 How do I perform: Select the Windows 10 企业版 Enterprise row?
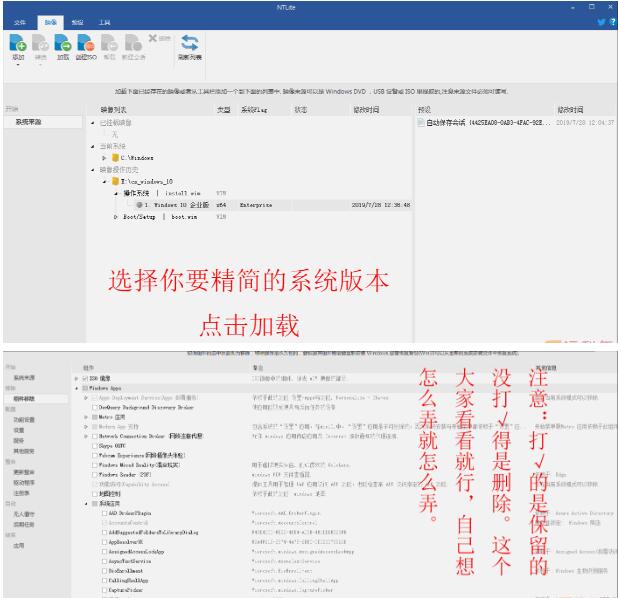click(250, 205)
